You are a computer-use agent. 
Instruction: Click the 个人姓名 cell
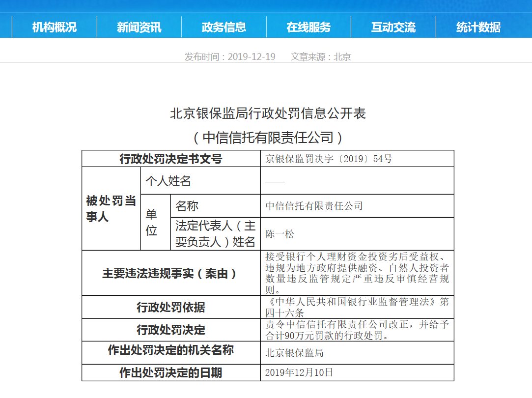click(x=200, y=181)
